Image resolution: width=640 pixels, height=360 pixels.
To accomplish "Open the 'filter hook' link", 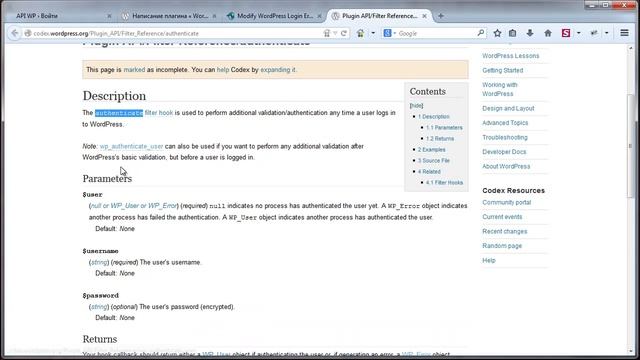I will pos(159,113).
